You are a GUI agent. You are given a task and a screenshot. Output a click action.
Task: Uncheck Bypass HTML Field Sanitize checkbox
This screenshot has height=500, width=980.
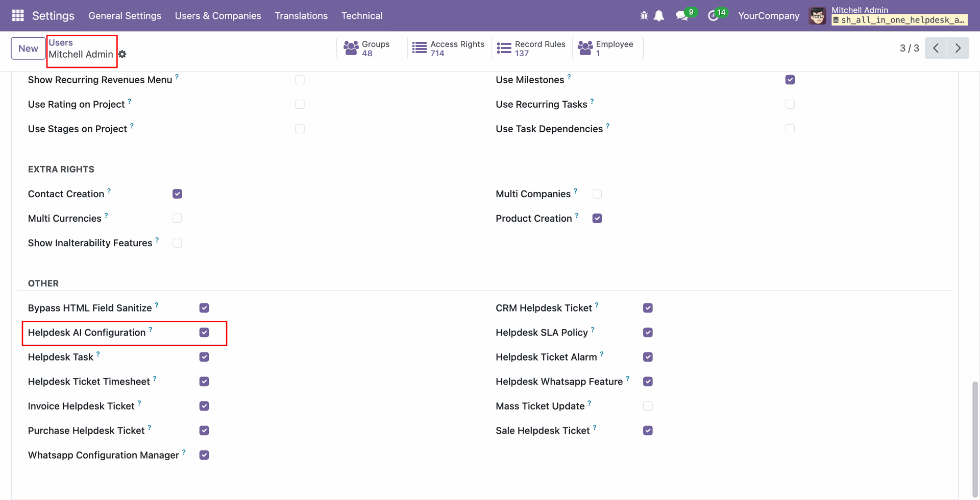pyautogui.click(x=204, y=308)
